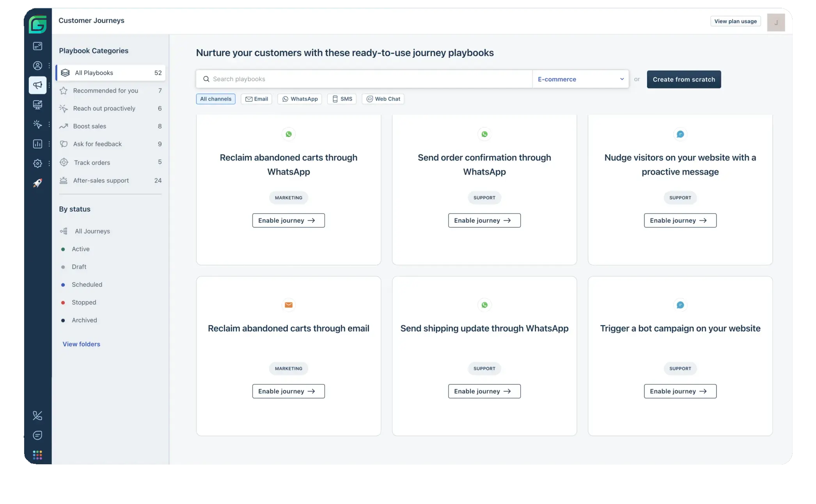
Task: Filter journeys by Scheduled status
Action: point(82,285)
